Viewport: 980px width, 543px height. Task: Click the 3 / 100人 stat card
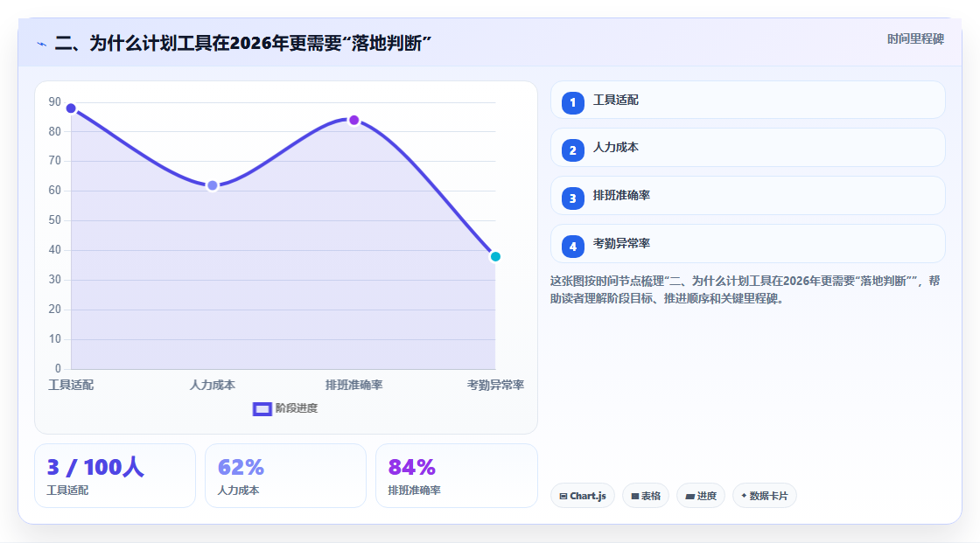(115, 476)
